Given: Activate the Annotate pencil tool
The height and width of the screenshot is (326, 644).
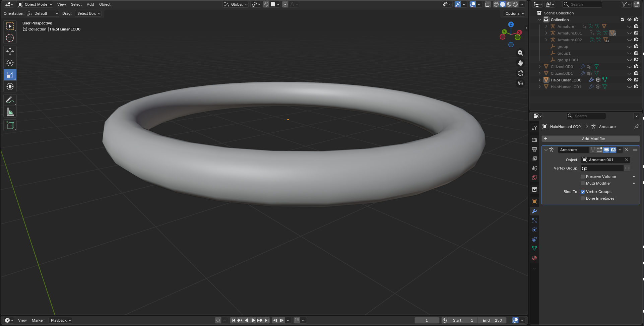Looking at the screenshot, I should tap(10, 100).
